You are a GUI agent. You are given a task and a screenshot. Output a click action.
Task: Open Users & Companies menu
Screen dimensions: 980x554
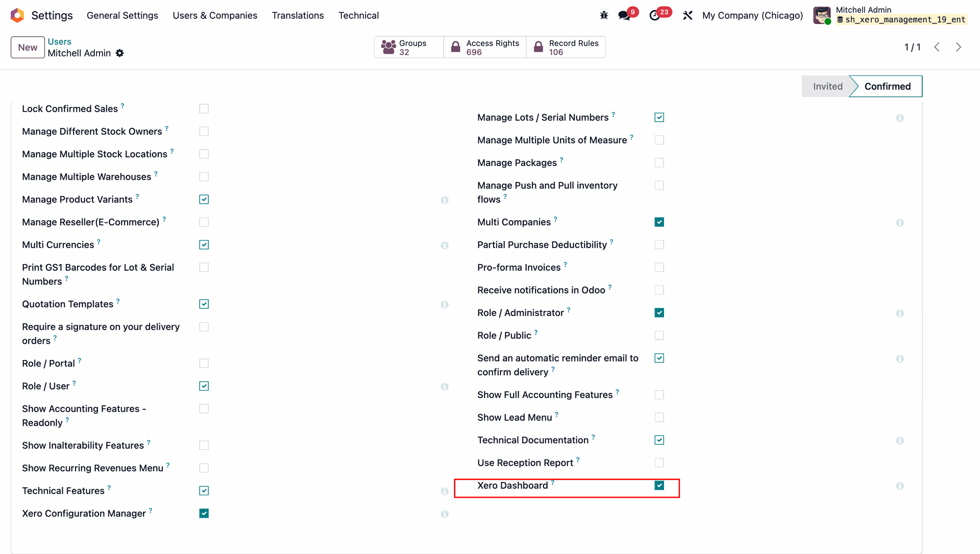pyautogui.click(x=215, y=15)
